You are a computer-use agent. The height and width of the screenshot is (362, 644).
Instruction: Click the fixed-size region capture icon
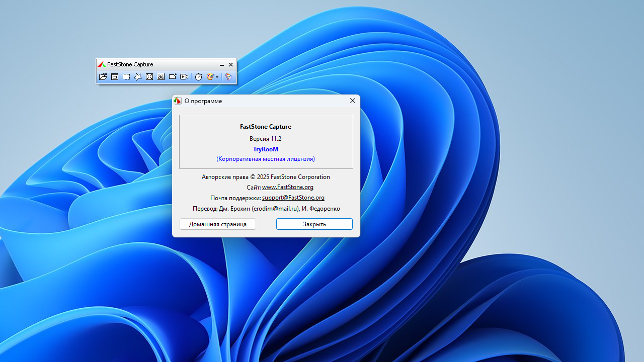tap(173, 77)
